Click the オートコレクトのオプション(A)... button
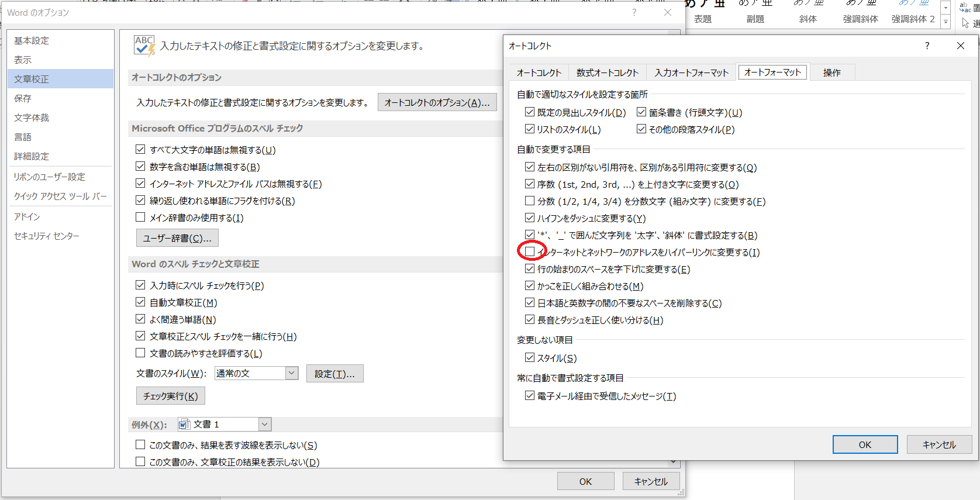This screenshot has height=500, width=980. click(437, 102)
